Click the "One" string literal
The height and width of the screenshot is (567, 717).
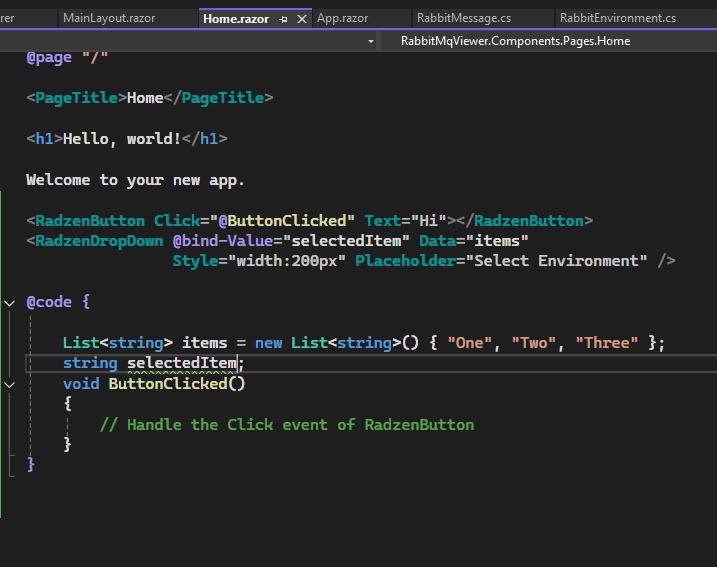click(470, 343)
